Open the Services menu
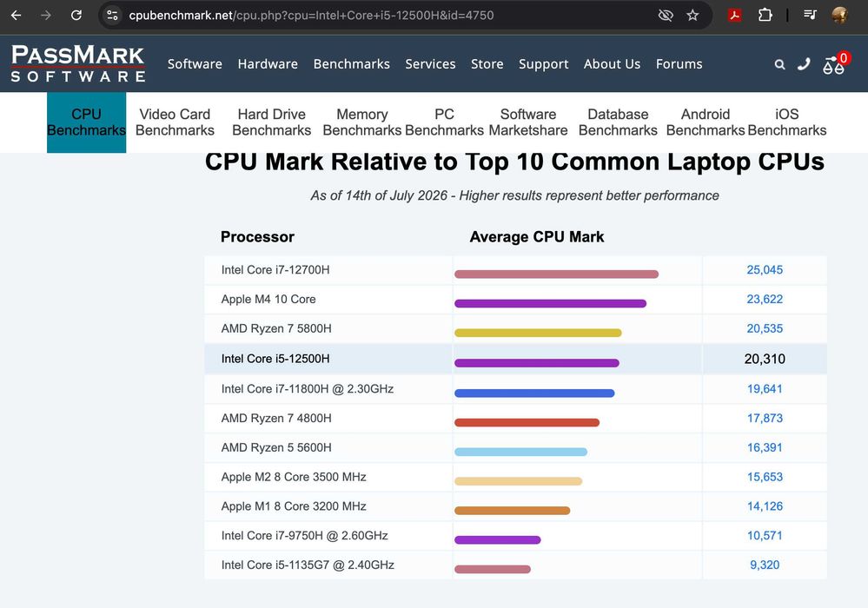868x608 pixels. click(x=430, y=64)
